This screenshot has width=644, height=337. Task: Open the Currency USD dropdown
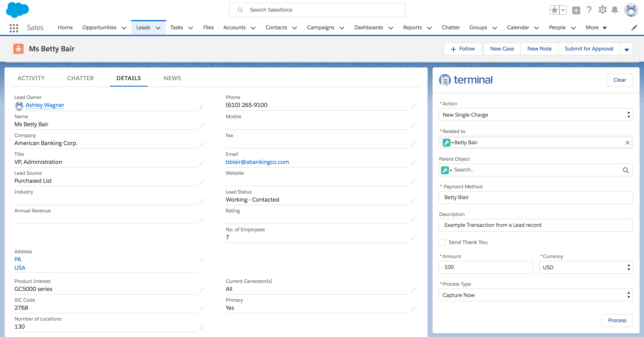coord(586,267)
